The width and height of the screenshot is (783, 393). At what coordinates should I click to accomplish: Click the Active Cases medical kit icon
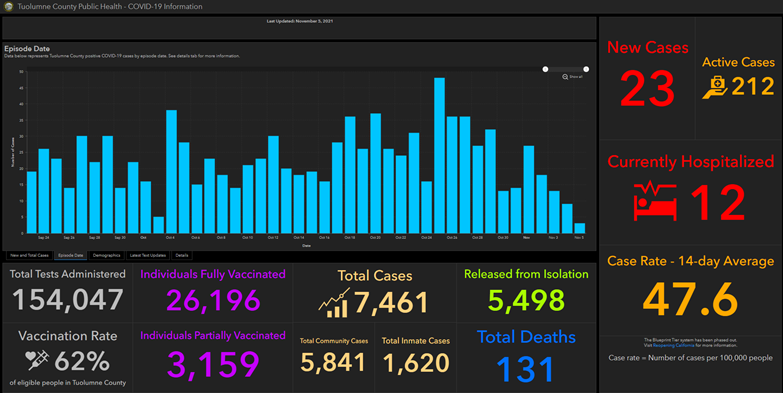tap(715, 87)
